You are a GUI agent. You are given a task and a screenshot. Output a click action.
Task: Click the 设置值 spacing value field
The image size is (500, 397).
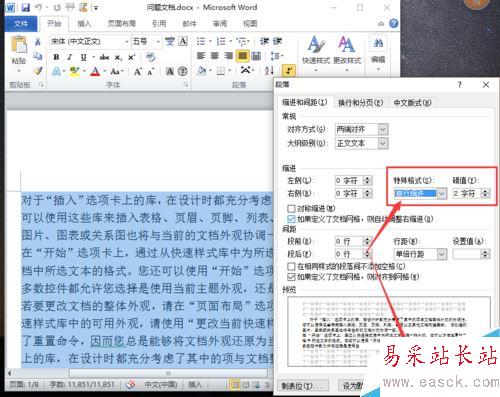coord(467,254)
